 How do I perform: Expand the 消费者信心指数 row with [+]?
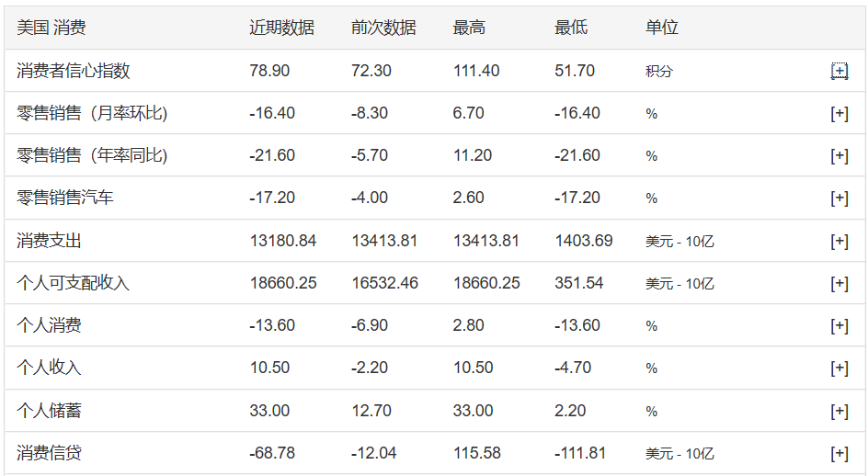[x=839, y=71]
